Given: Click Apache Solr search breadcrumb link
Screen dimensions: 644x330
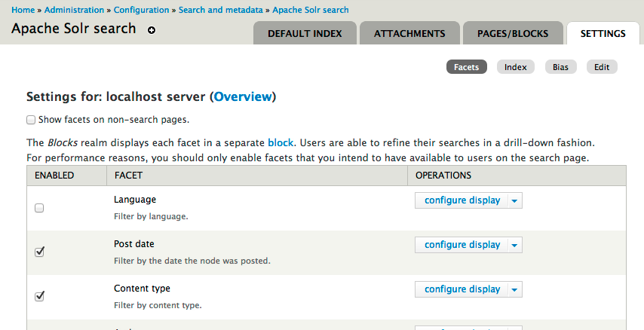Looking at the screenshot, I should [x=311, y=10].
